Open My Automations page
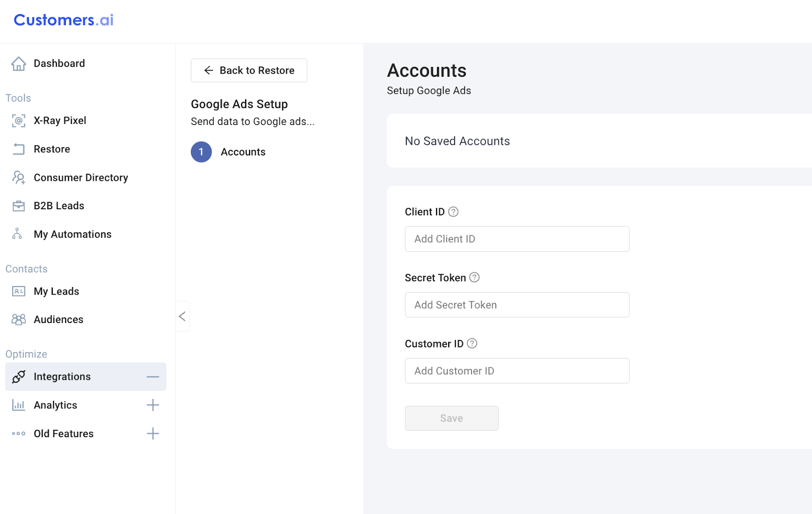812x514 pixels. click(73, 234)
